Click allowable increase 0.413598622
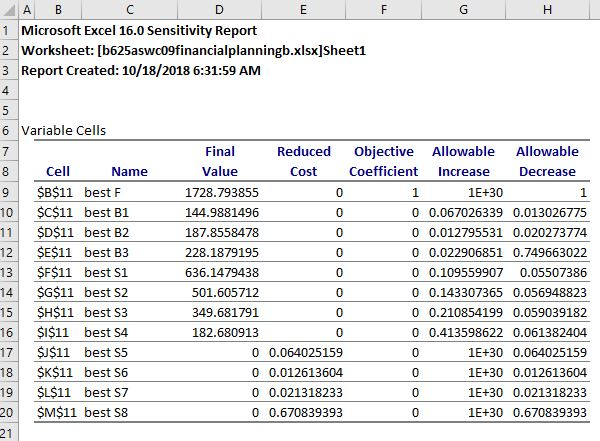Image resolution: width=600 pixels, height=441 pixels. pyautogui.click(x=466, y=333)
